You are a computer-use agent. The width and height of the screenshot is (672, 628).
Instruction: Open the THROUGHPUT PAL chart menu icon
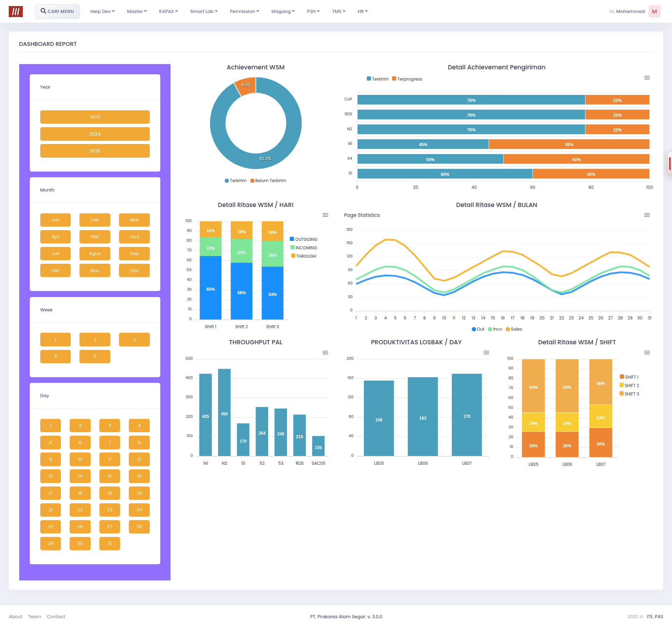tap(325, 353)
